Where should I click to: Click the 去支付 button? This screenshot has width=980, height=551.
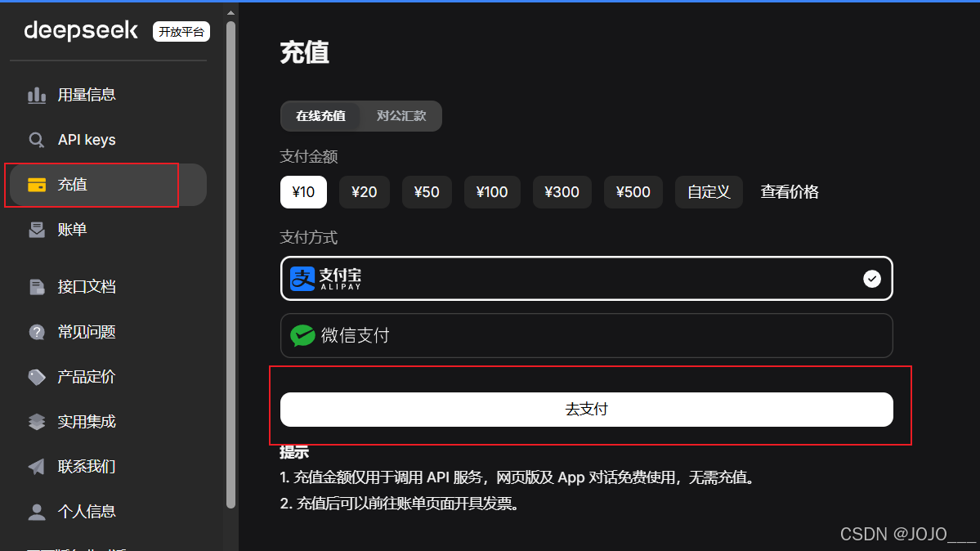pos(586,410)
